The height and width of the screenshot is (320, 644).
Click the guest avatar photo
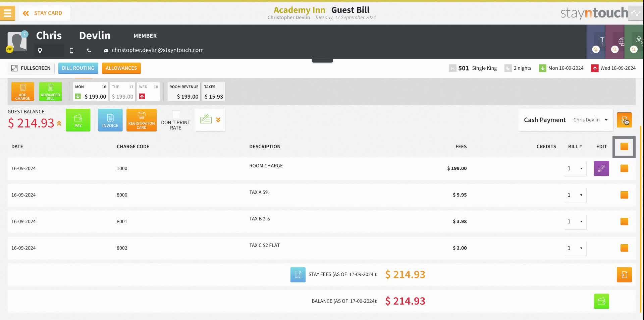(x=17, y=42)
